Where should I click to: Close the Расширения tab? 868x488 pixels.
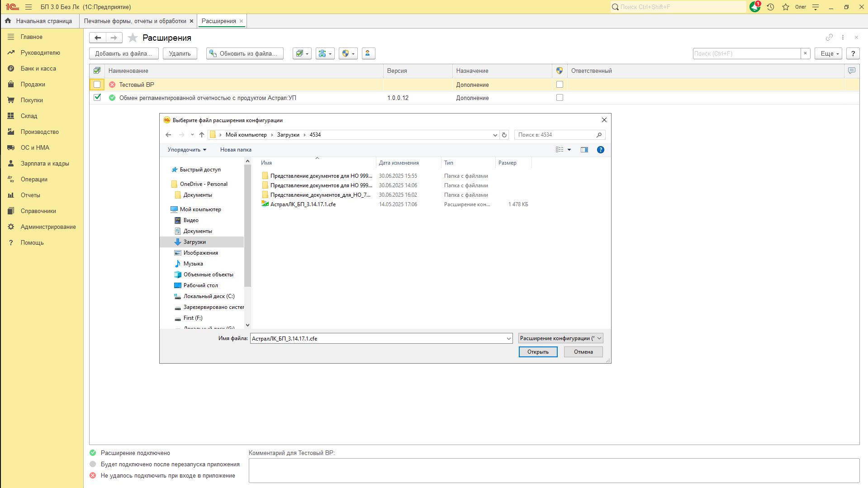point(241,21)
